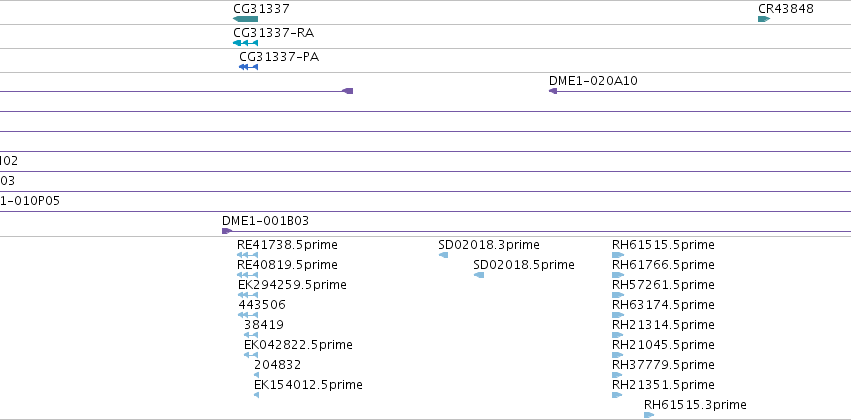Click the 443506 EST label
The height and width of the screenshot is (420, 851).
[262, 305]
